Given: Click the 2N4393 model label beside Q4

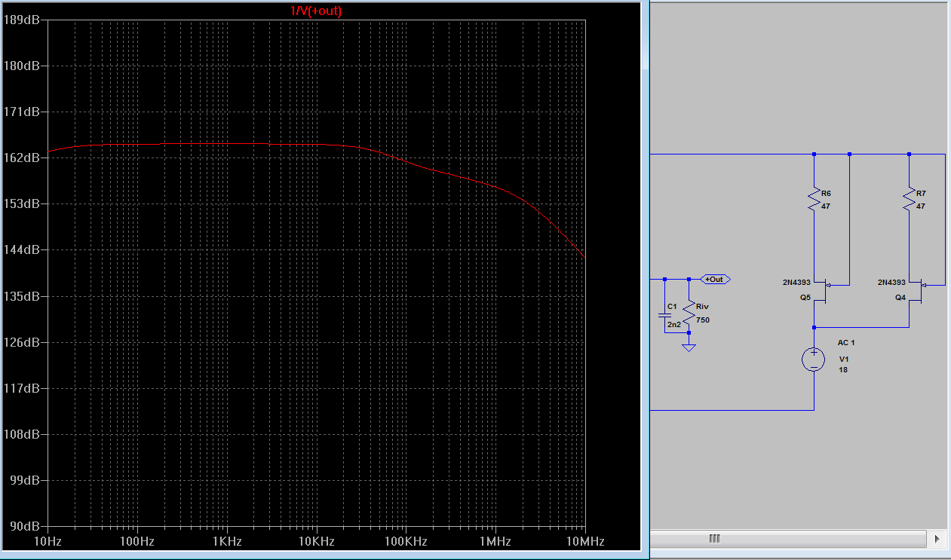Looking at the screenshot, I should point(891,283).
